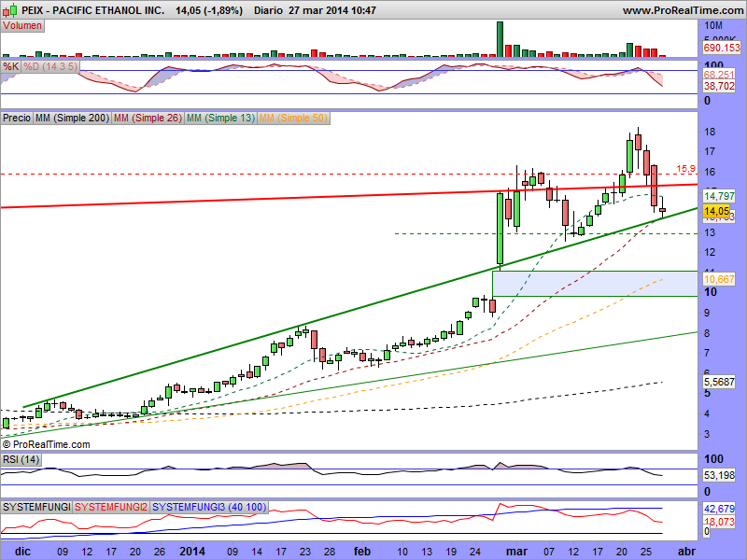
Task: Select the MM (Simple 200) label
Action: (73, 118)
